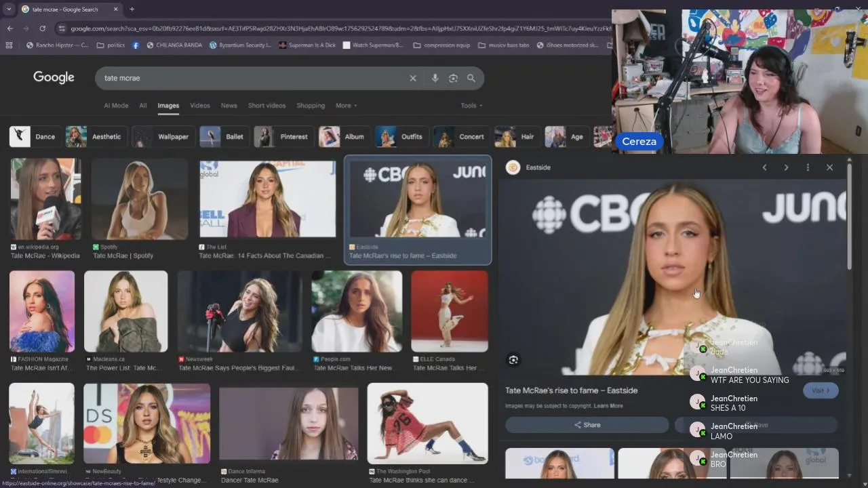Show previous image in preview panel
The height and width of the screenshot is (488, 868).
point(764,167)
